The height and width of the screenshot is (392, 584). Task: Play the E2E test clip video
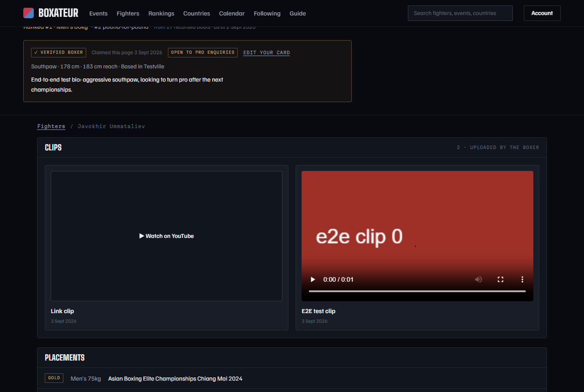(x=313, y=279)
